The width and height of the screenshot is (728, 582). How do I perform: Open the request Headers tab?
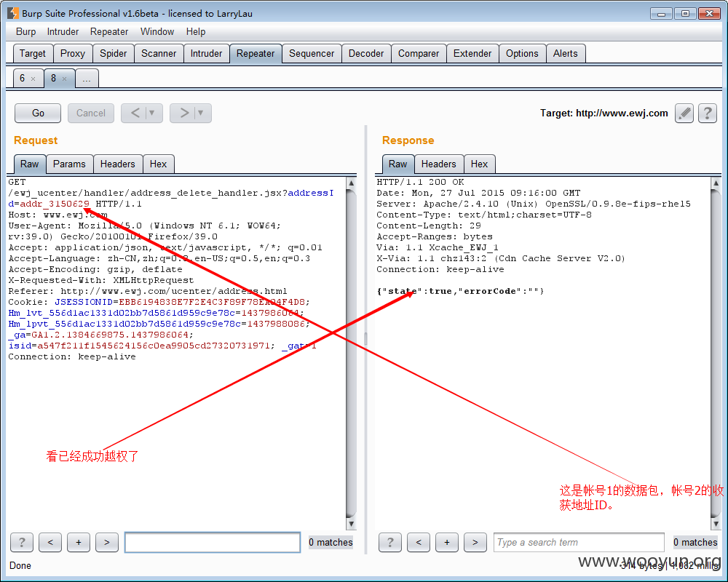tap(117, 164)
